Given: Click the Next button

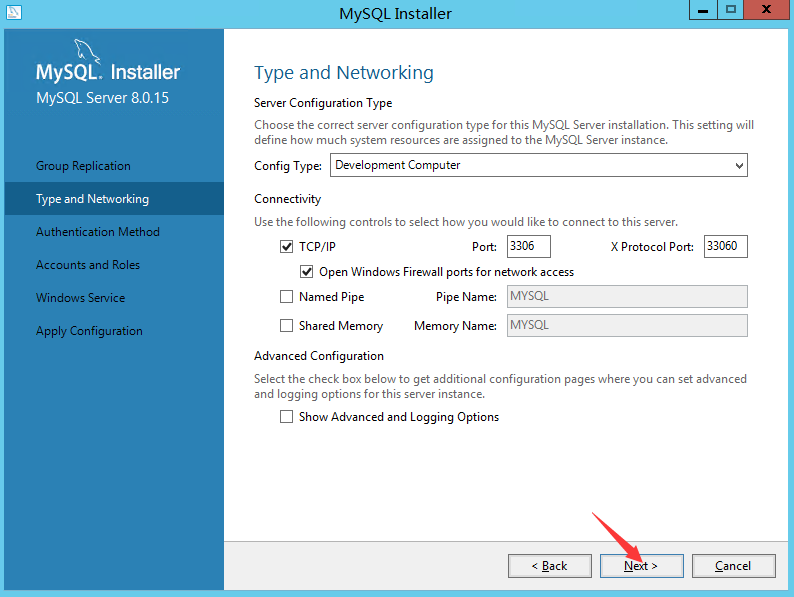Looking at the screenshot, I should pyautogui.click(x=642, y=566).
